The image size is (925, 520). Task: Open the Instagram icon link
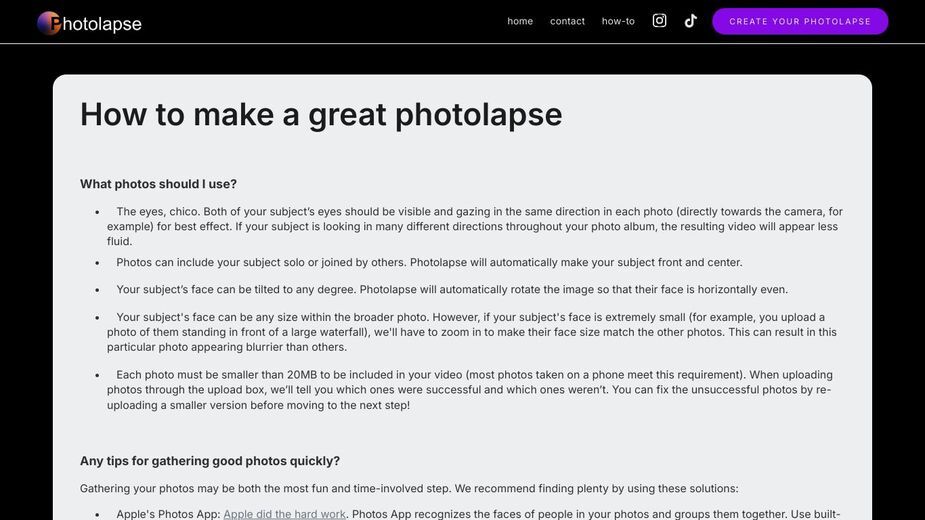click(x=659, y=21)
